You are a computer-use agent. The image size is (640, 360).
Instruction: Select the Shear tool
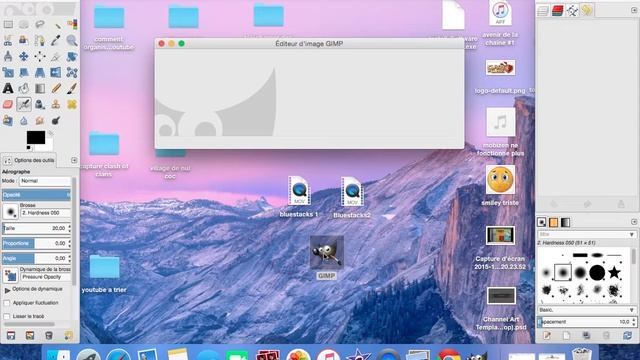[24, 73]
